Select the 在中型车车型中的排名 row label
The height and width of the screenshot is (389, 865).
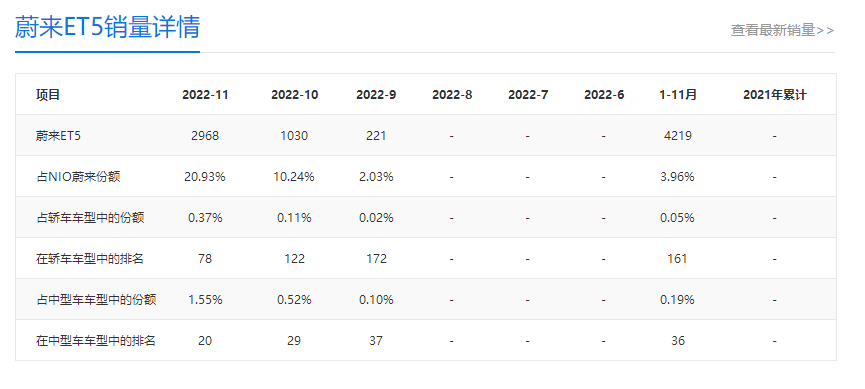[x=96, y=341]
